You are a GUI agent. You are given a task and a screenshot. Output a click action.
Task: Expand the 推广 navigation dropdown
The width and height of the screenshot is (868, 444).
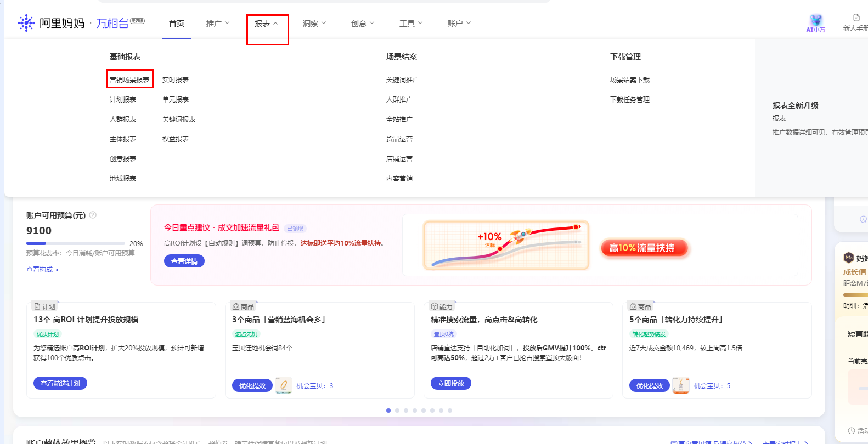tap(217, 24)
